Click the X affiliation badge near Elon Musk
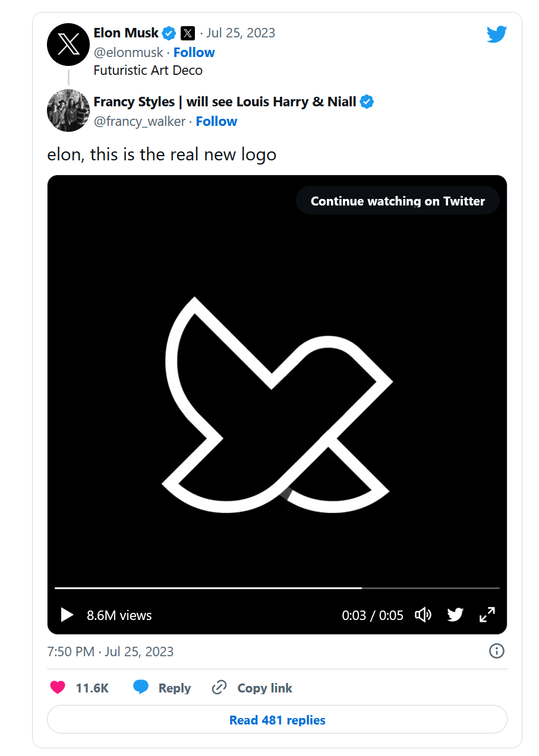 click(188, 33)
